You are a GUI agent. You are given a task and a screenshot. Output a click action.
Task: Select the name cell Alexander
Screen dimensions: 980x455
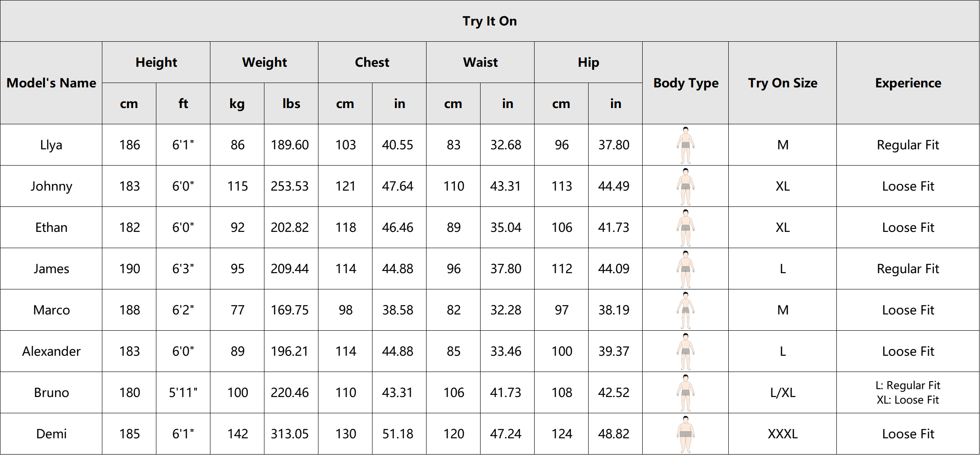coord(51,351)
